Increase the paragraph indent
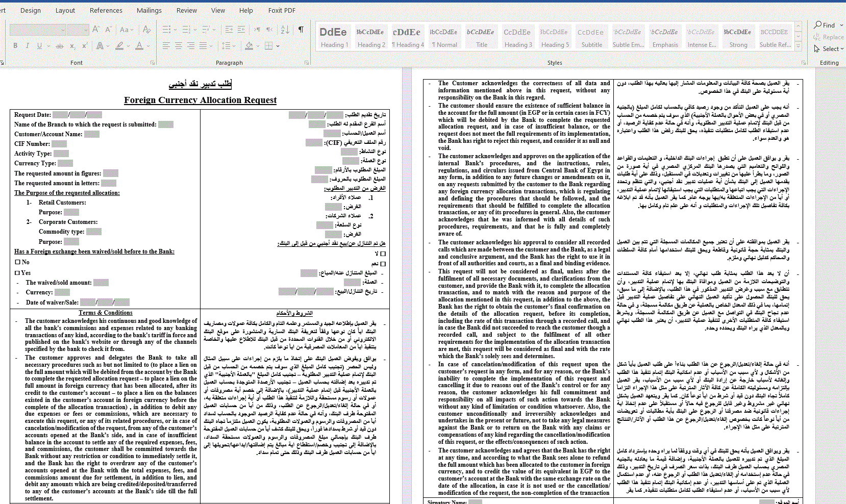Image resolution: width=846 pixels, height=504 pixels. (x=241, y=30)
